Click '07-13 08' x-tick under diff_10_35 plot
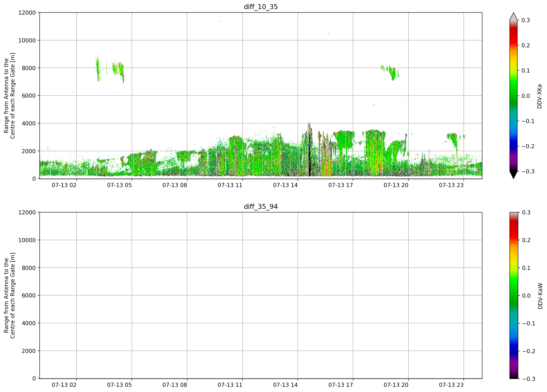The image size is (547, 392). click(175, 185)
